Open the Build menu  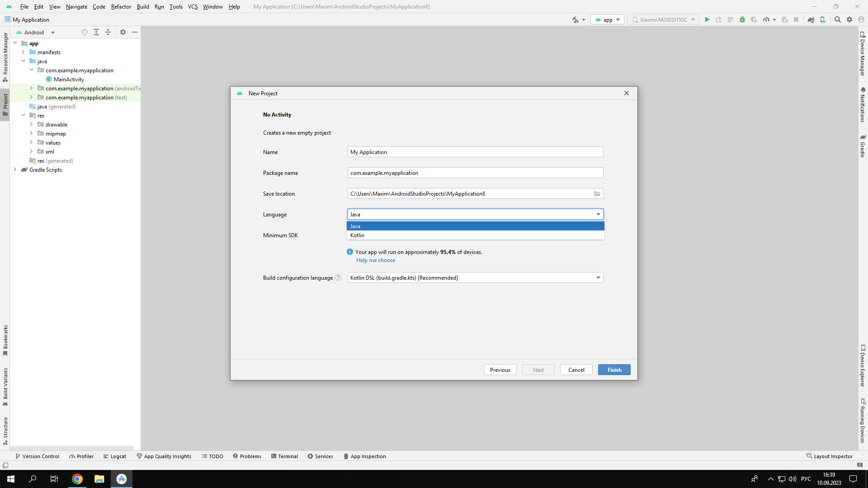[142, 7]
